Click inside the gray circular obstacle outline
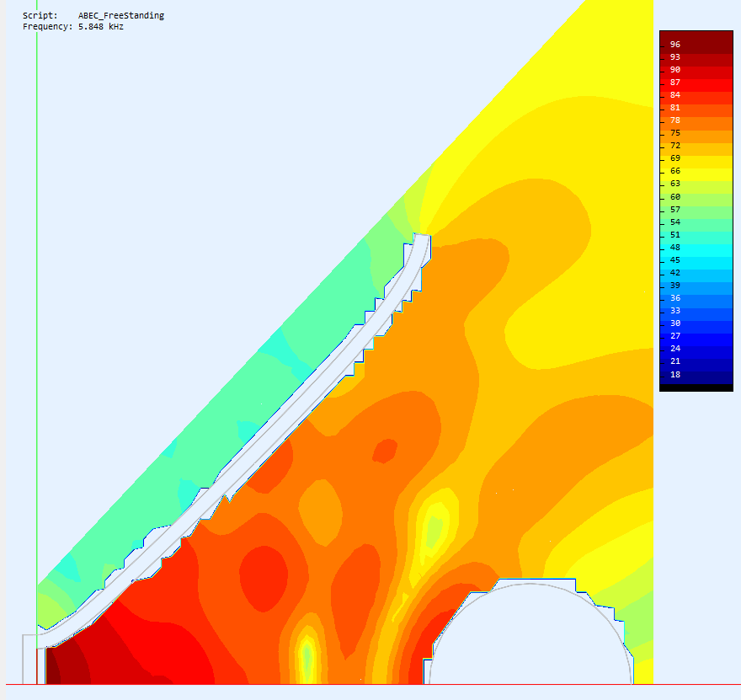The image size is (741, 700). (530, 633)
